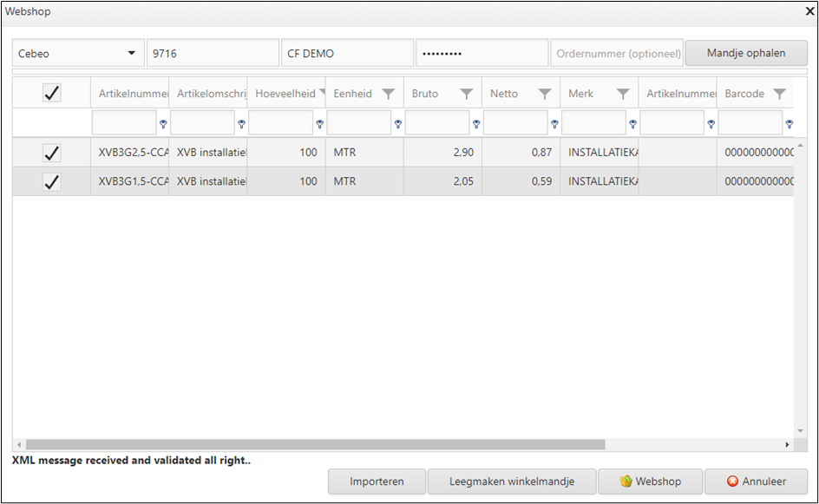Click the vertical scrollbar up arrow
The width and height of the screenshot is (819, 504).
pos(800,145)
